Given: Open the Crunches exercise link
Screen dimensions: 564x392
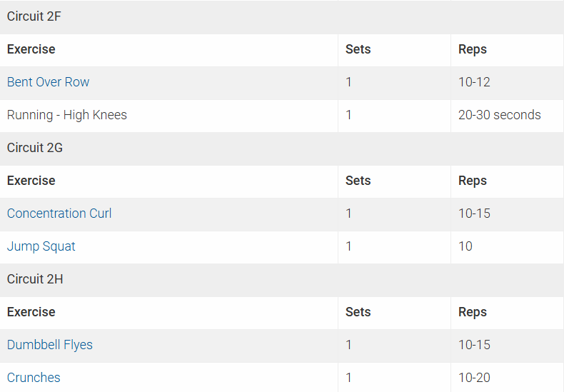Looking at the screenshot, I should pyautogui.click(x=34, y=378).
